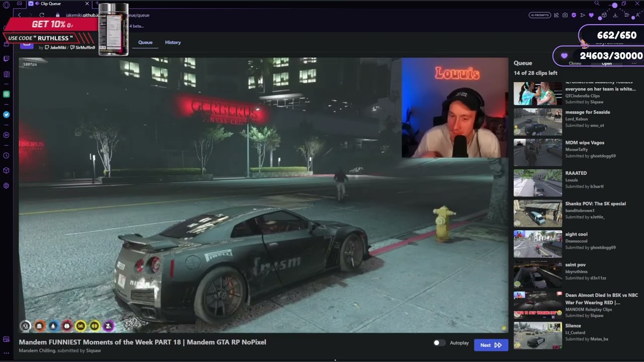Open sidebar Settings gear
The height and width of the screenshot is (362, 644).
tap(6, 186)
